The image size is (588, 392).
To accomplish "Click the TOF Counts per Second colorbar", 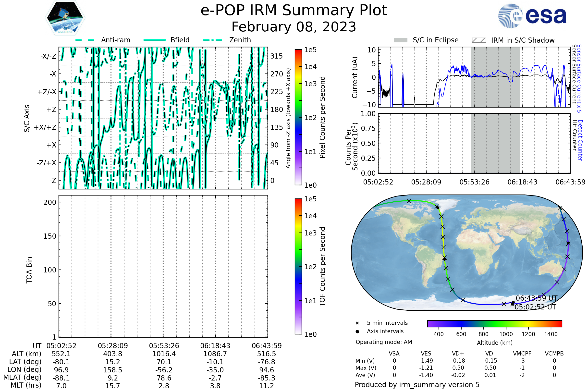I will click(298, 266).
